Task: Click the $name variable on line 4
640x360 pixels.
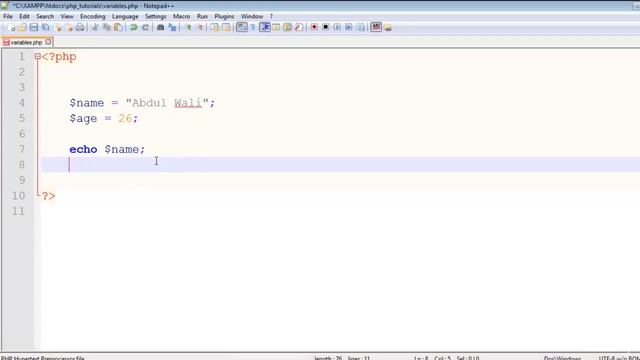Action: [x=87, y=103]
